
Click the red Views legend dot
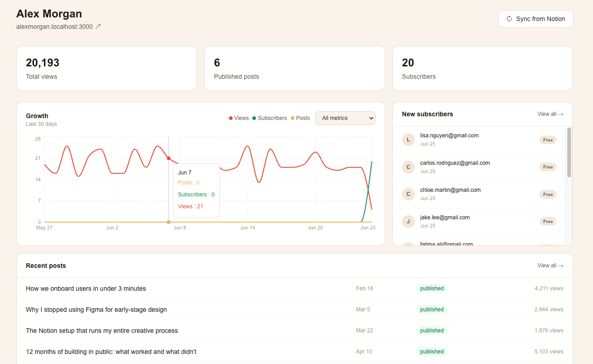tap(231, 118)
